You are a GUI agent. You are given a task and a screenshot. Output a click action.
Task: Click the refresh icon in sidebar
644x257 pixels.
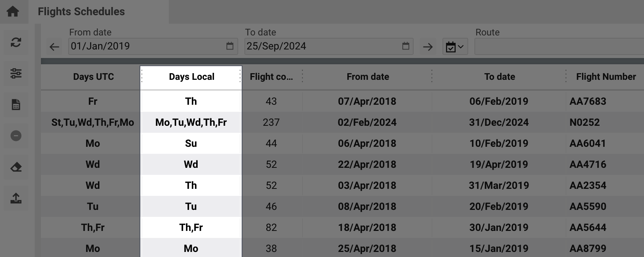pos(16,42)
